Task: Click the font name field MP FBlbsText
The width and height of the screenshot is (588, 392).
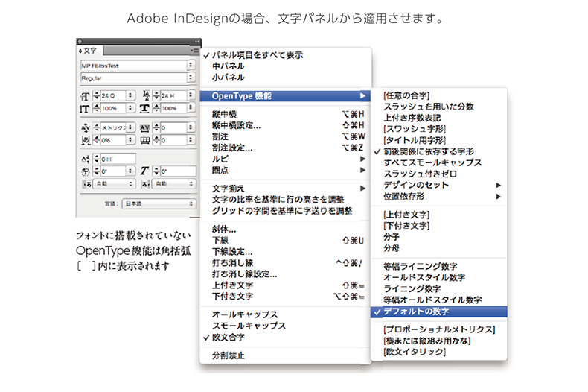Action: pyautogui.click(x=133, y=66)
